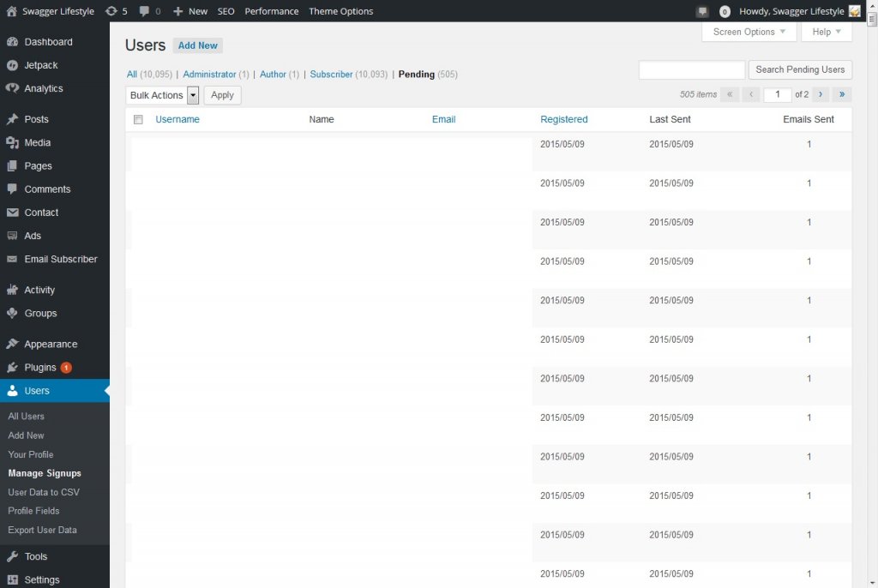This screenshot has height=588, width=878.
Task: Open Performance menu in admin bar
Action: click(x=272, y=11)
